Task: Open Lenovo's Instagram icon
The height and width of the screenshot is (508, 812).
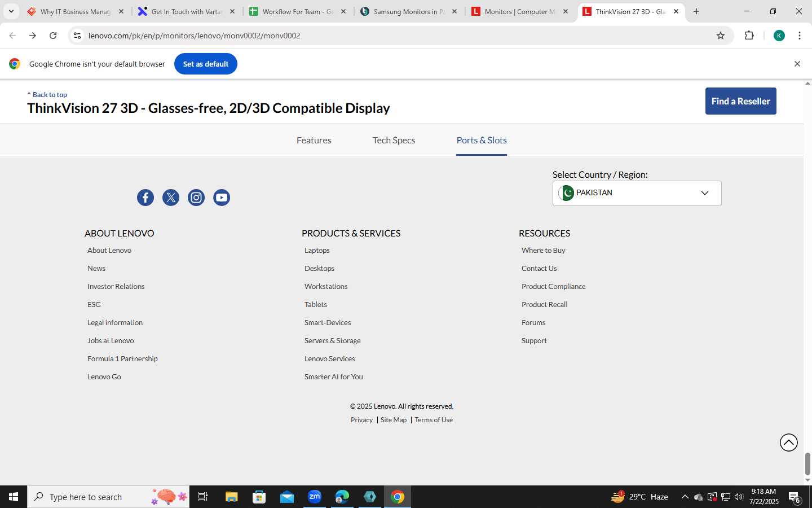Action: click(x=196, y=198)
